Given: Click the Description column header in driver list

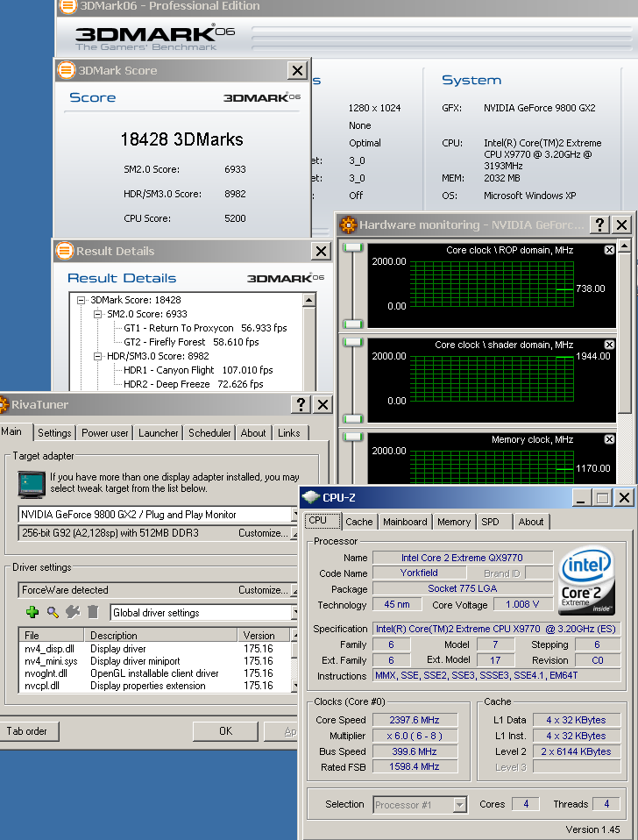Looking at the screenshot, I should 160,636.
